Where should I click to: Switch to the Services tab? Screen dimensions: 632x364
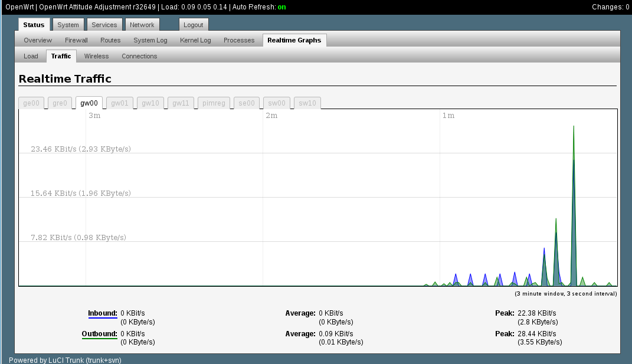pyautogui.click(x=104, y=25)
